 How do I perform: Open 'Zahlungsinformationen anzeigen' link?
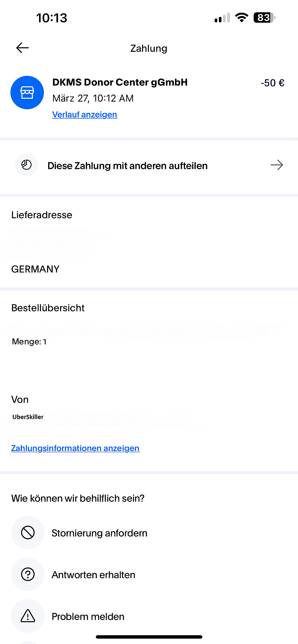pos(75,448)
